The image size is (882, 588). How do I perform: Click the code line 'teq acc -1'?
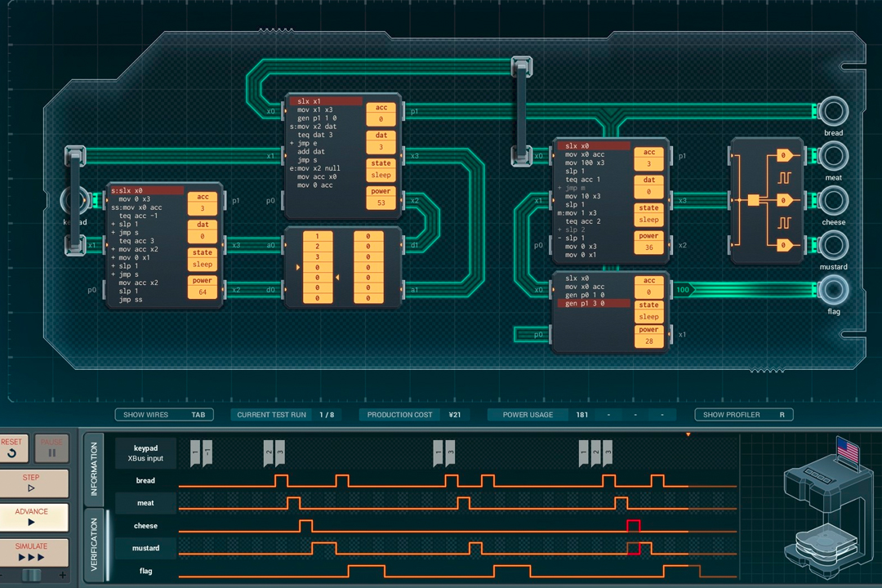(138, 216)
